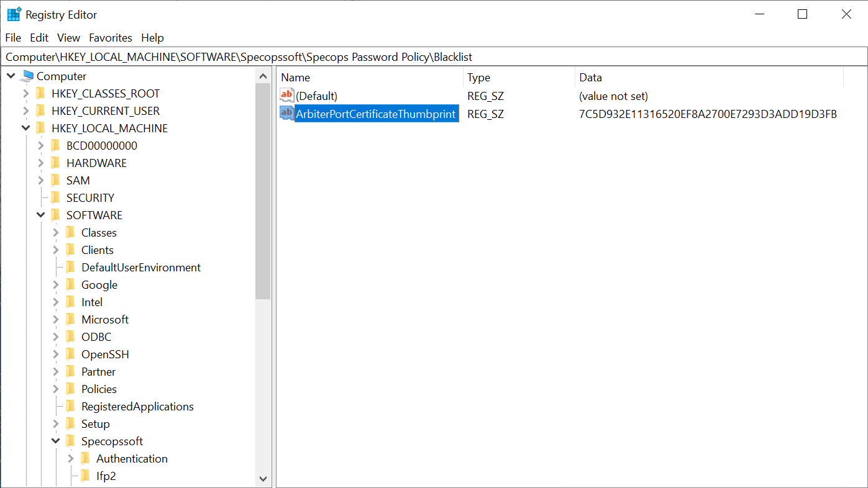Click the Specopssoft folder icon

[x=71, y=441]
